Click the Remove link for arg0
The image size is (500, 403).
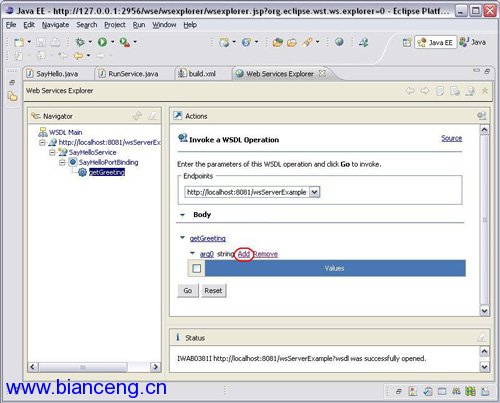[x=266, y=254]
